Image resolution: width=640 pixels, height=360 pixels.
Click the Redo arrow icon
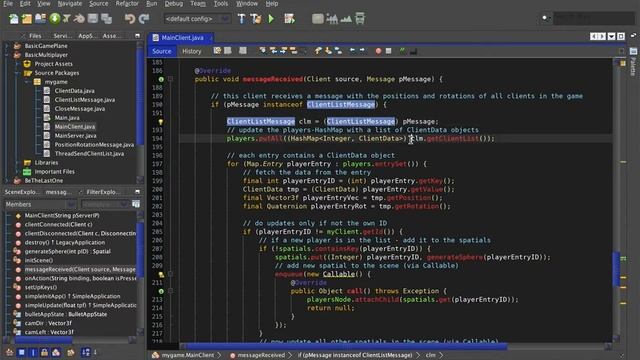144,19
